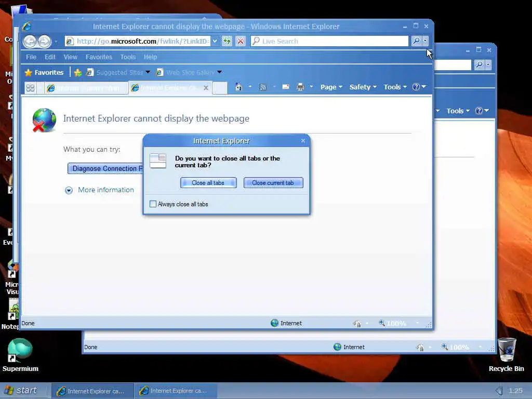Open the Suggested Sites link
The image size is (532, 399).
tap(115, 72)
